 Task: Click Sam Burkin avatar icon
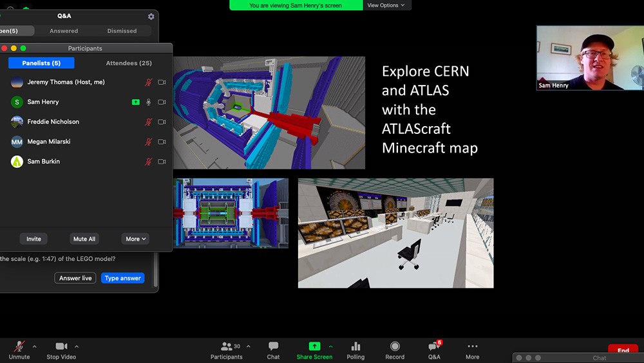click(17, 162)
